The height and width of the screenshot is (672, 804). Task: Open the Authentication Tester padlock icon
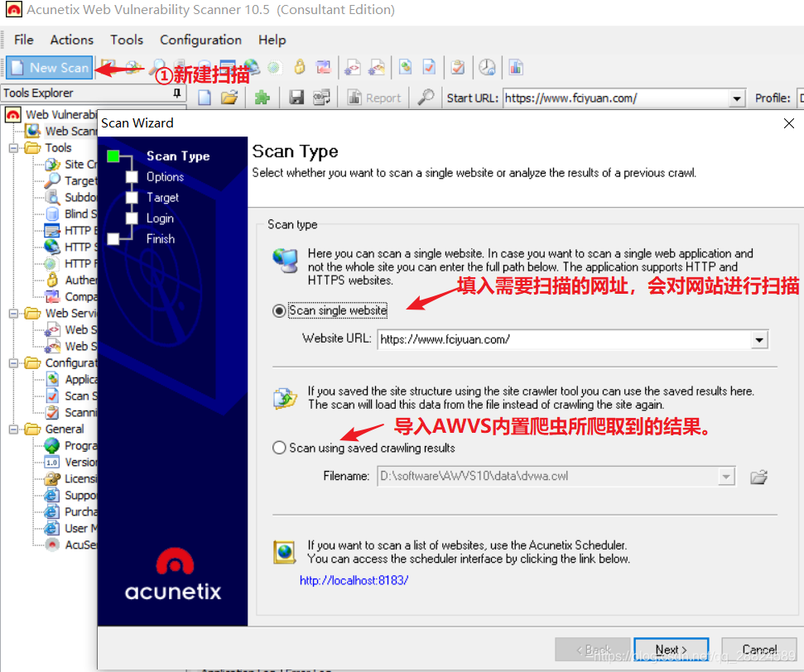pos(300,67)
